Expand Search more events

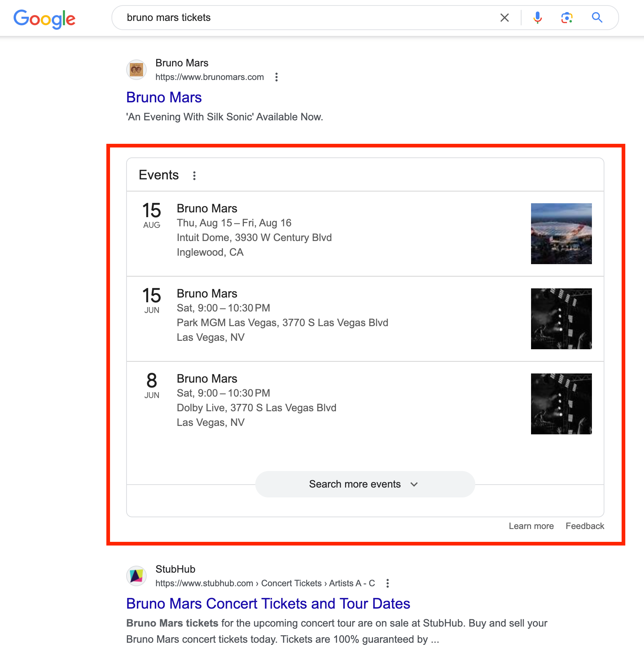point(365,484)
